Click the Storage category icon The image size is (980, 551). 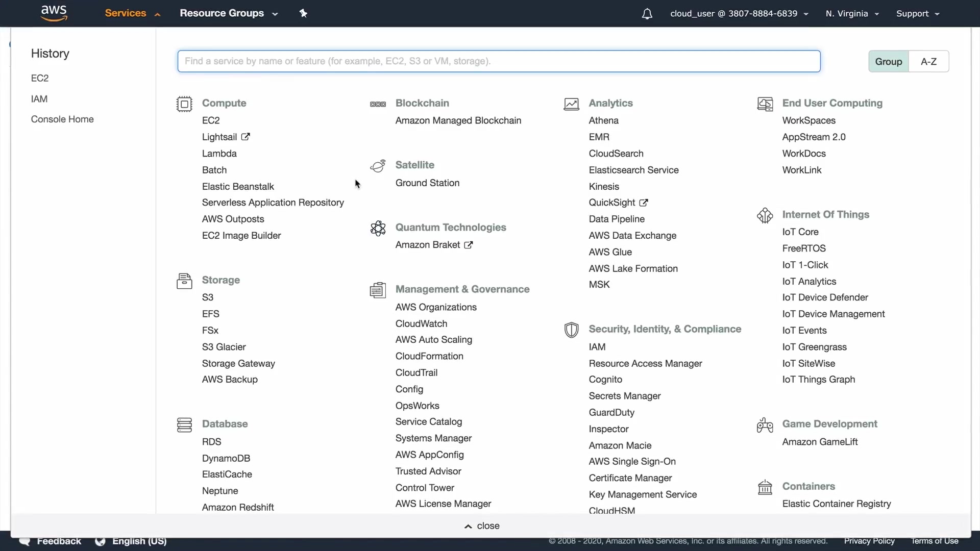184,281
